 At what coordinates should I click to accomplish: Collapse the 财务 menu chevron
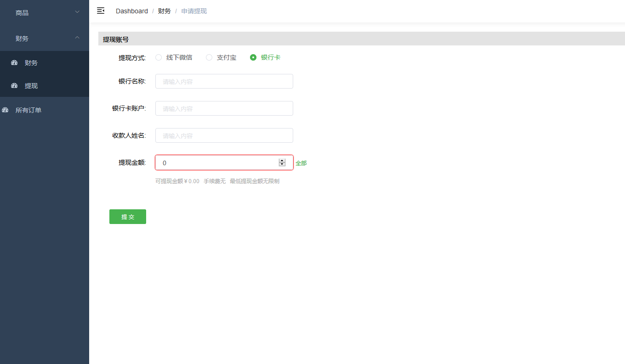click(x=77, y=38)
